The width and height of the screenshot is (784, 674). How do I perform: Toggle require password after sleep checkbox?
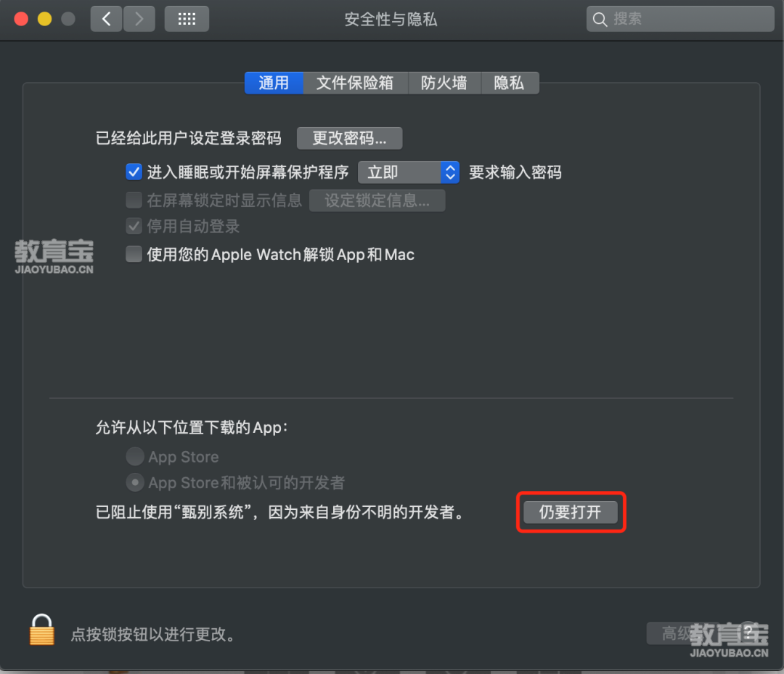(134, 172)
